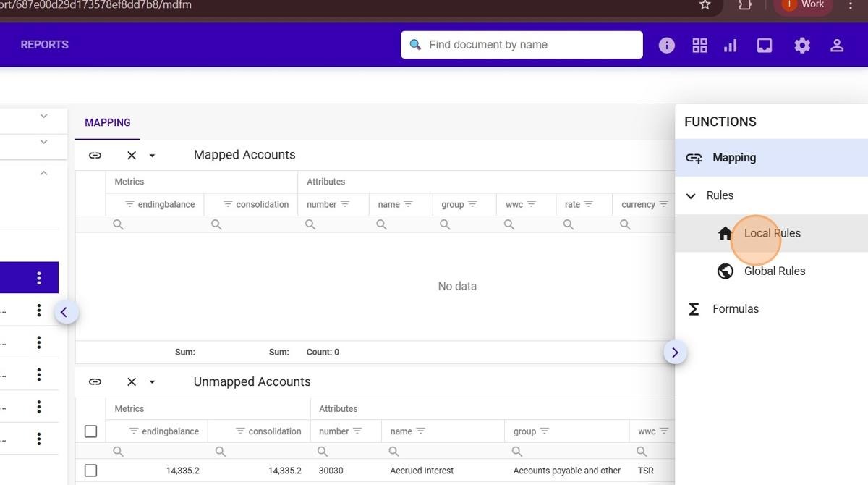Viewport: 868px width, 485px height.
Task: Open filter for Unmapped group column
Action: click(x=544, y=431)
